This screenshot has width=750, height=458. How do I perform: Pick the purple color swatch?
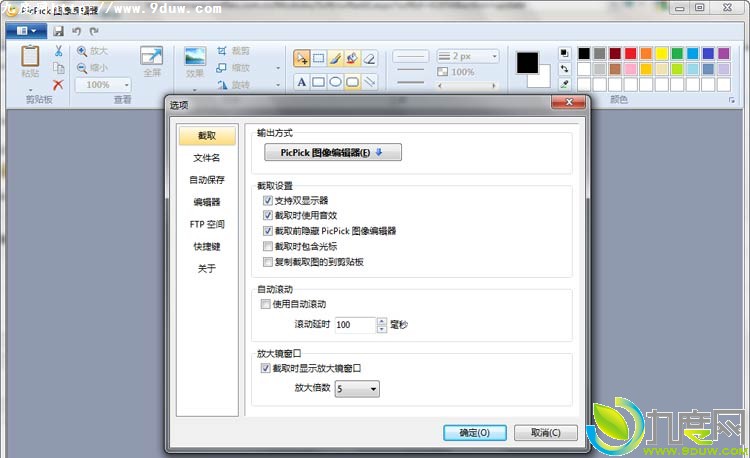point(724,53)
